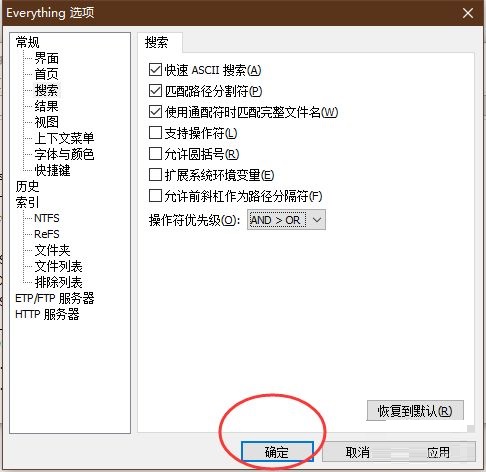Screen dimensions: 486x472
Task: Open ETP/FTP 服务器 settings
Action: pyautogui.click(x=55, y=298)
